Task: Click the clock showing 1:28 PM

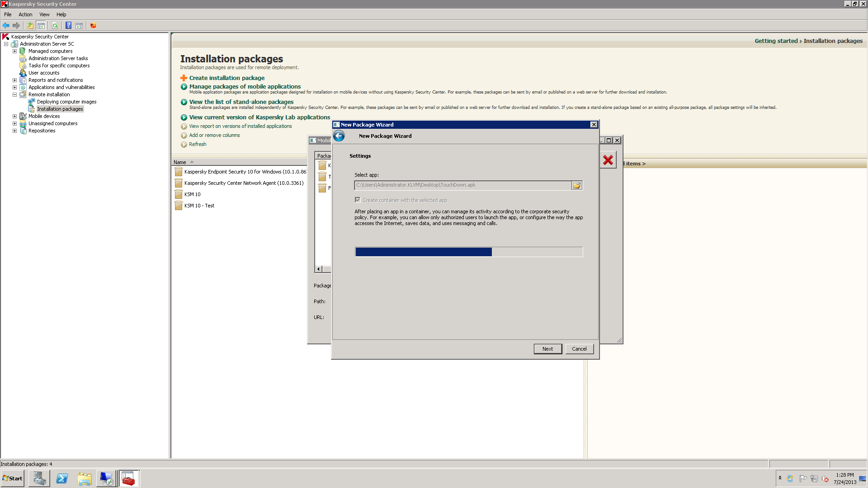Action: 845,475
